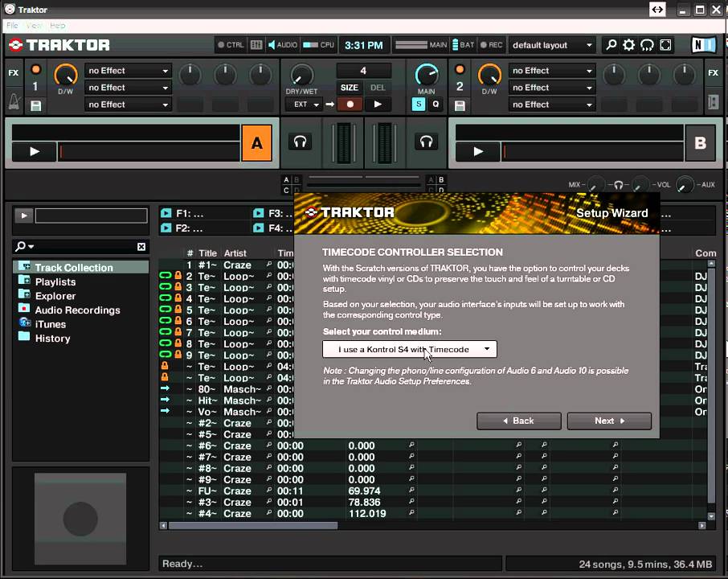Click preview player play button in browser
Viewport: 728px width, 579px height.
pos(23,216)
